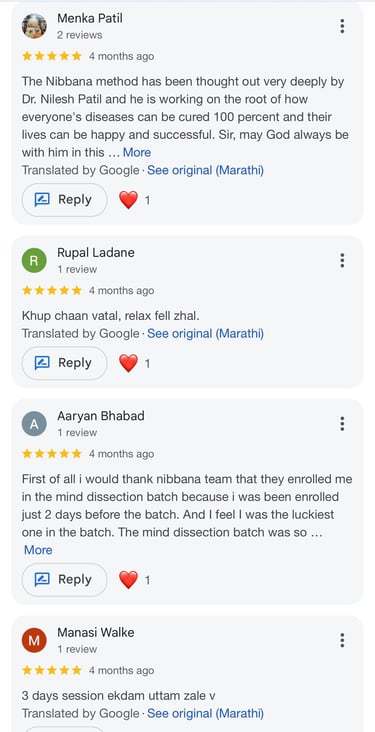Expand Menka Patil's review with More

pyautogui.click(x=137, y=153)
